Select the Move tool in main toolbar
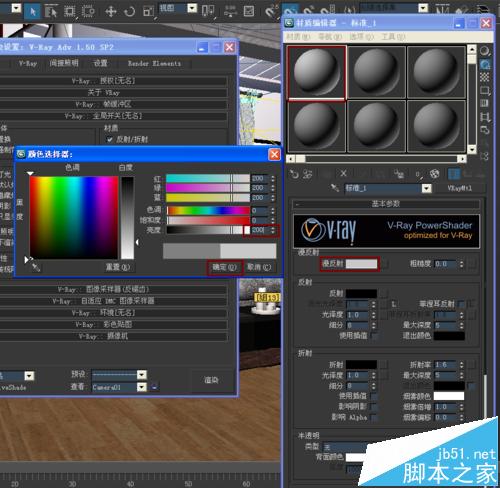The height and width of the screenshot is (488, 500). tap(110, 11)
